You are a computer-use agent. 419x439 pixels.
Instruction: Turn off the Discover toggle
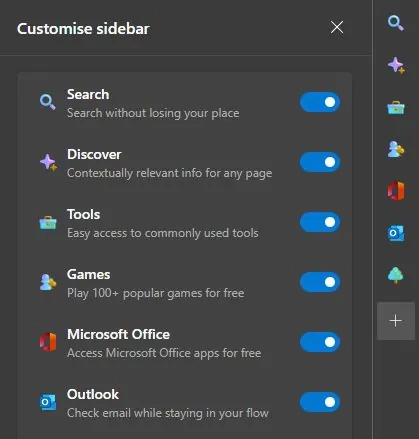pyautogui.click(x=320, y=162)
